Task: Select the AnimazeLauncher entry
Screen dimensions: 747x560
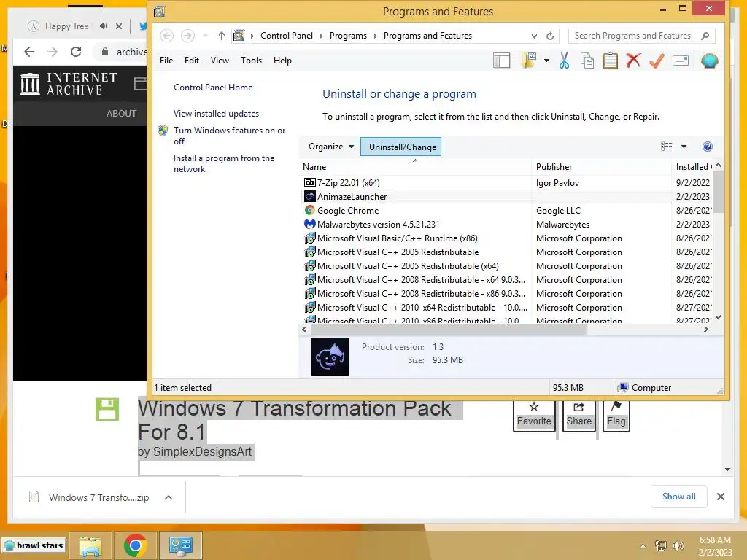Action: (x=507, y=197)
